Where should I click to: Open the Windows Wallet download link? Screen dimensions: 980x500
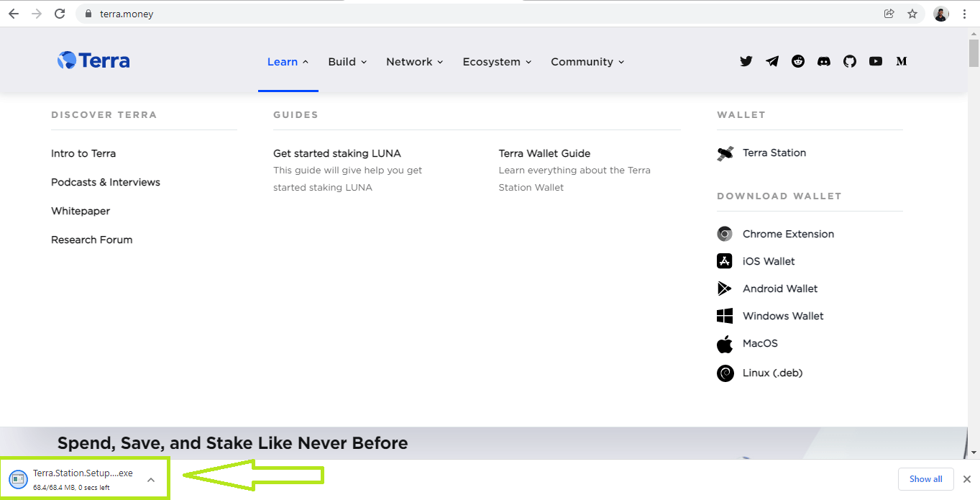point(782,316)
